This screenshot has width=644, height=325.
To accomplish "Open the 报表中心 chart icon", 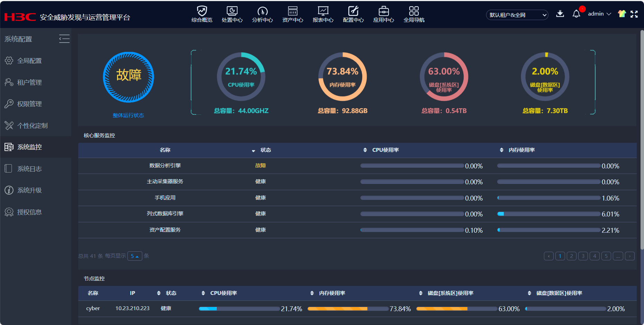I will [x=323, y=11].
